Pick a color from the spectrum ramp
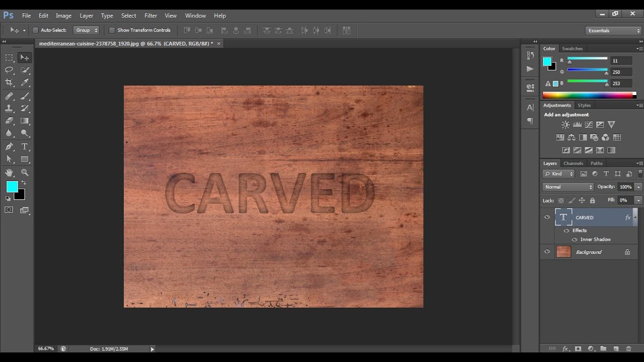 tap(589, 95)
